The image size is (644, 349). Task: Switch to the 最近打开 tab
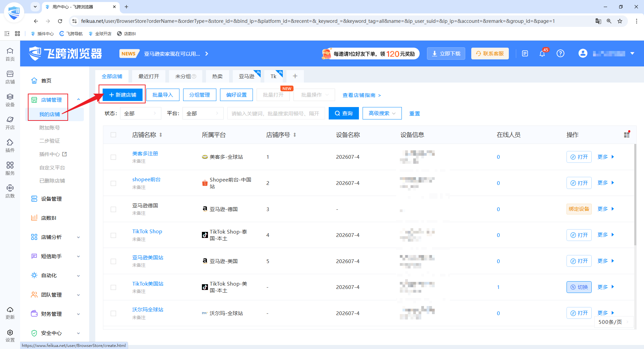click(149, 76)
